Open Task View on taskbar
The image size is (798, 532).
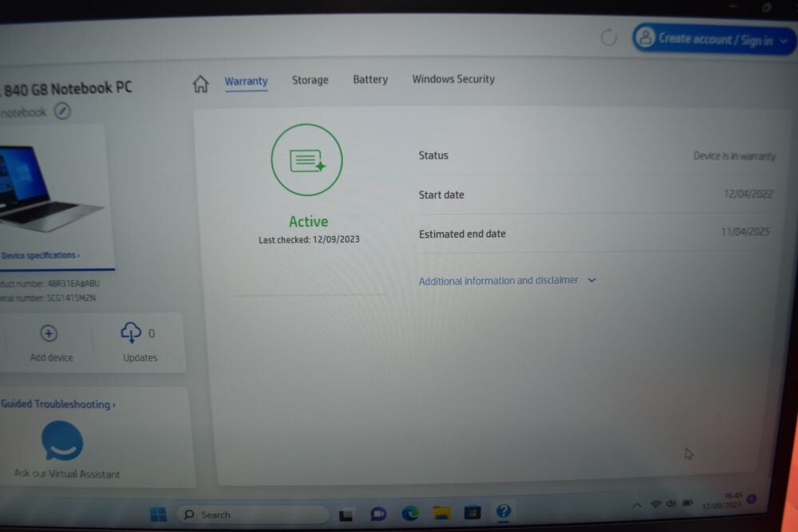(x=346, y=515)
